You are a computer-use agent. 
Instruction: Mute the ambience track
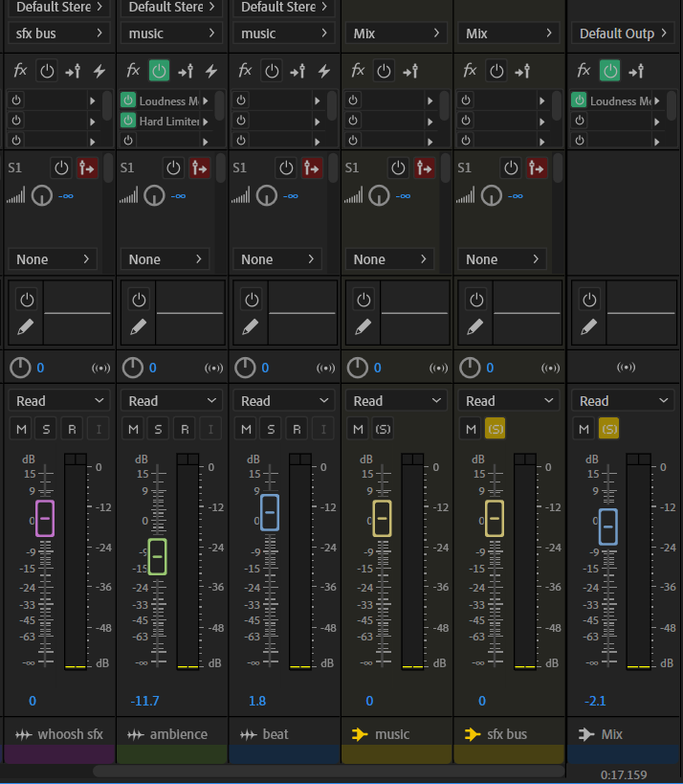coord(133,429)
